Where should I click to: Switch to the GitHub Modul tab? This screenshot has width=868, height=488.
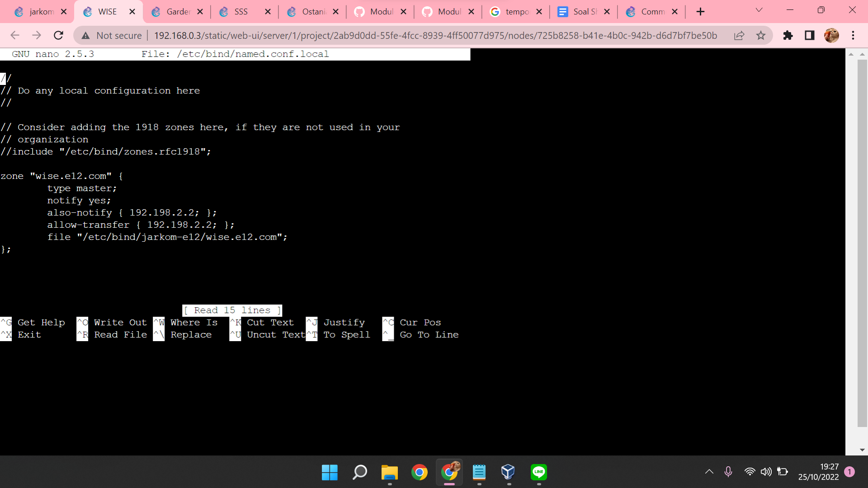coord(380,11)
